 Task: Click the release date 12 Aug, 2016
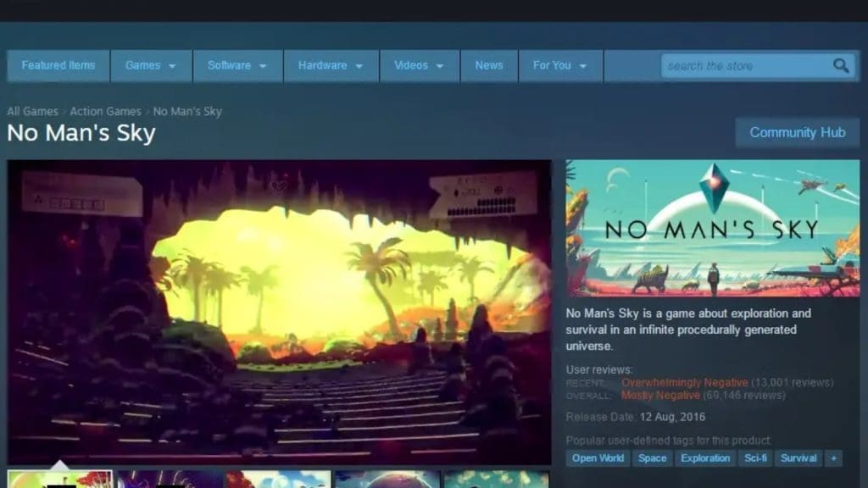[x=672, y=417]
